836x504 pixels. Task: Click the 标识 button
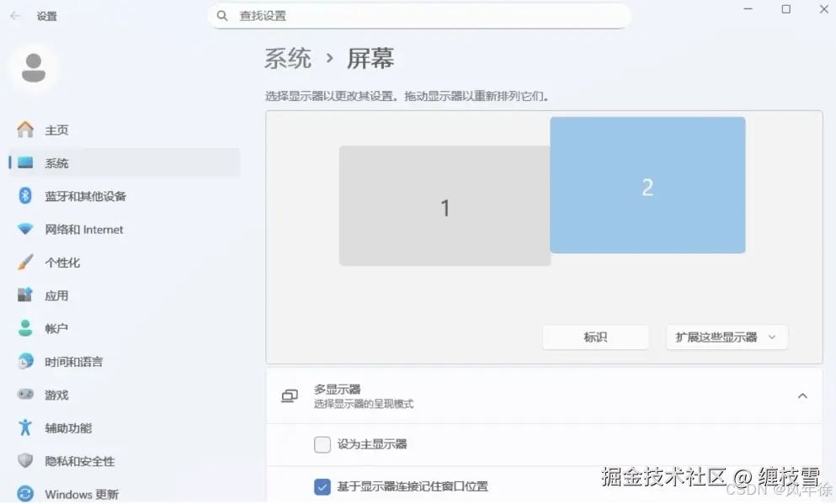pos(595,337)
